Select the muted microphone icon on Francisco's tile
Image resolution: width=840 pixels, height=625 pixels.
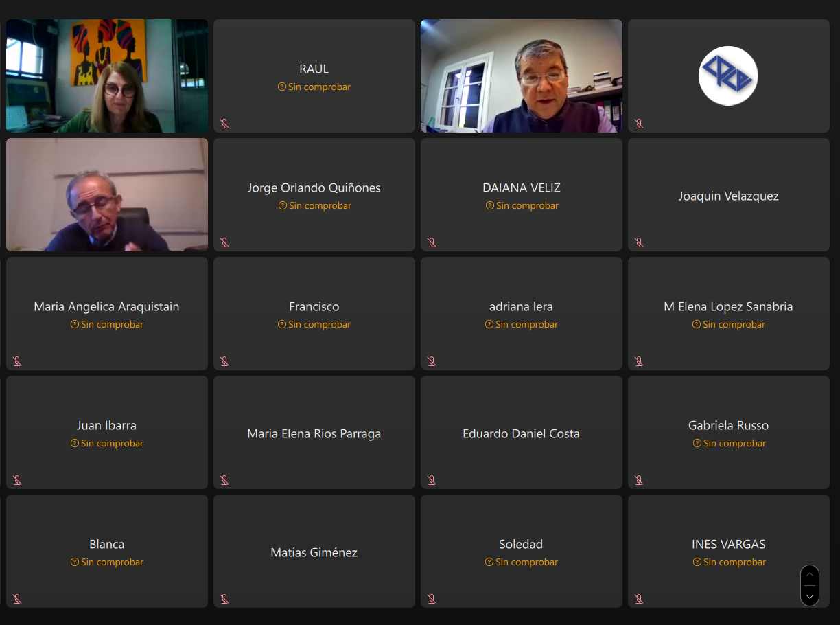[x=224, y=361]
